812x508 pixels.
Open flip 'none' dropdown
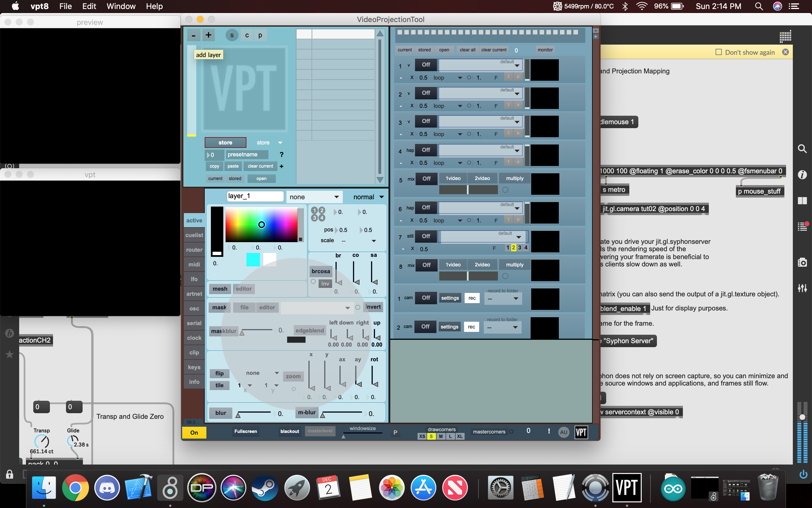click(x=262, y=373)
